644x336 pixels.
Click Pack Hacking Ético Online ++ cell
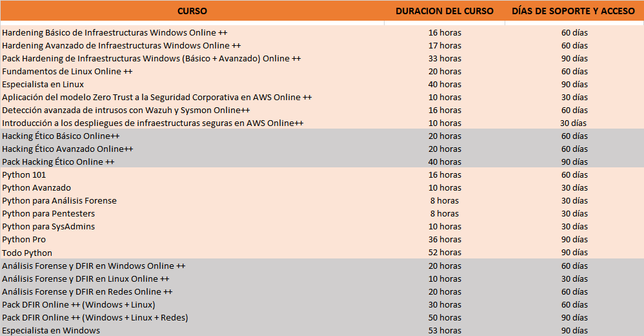click(x=58, y=162)
